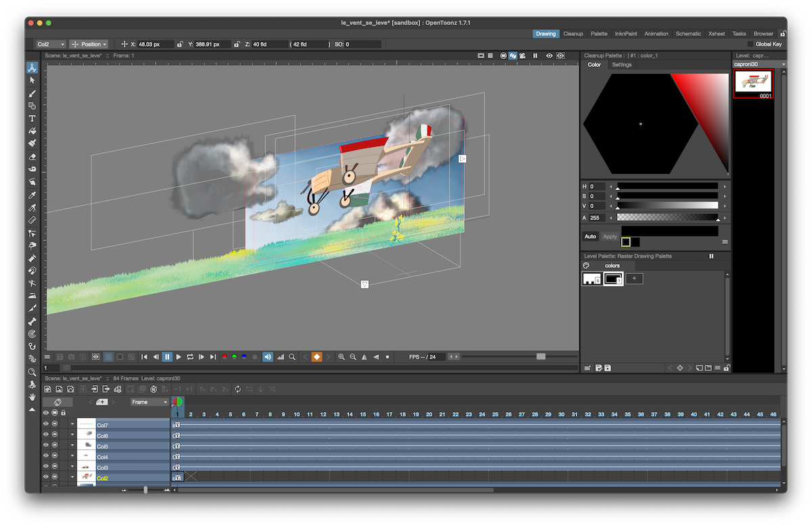The image size is (812, 526).
Task: Switch to the Cleanup room tab
Action: point(573,33)
